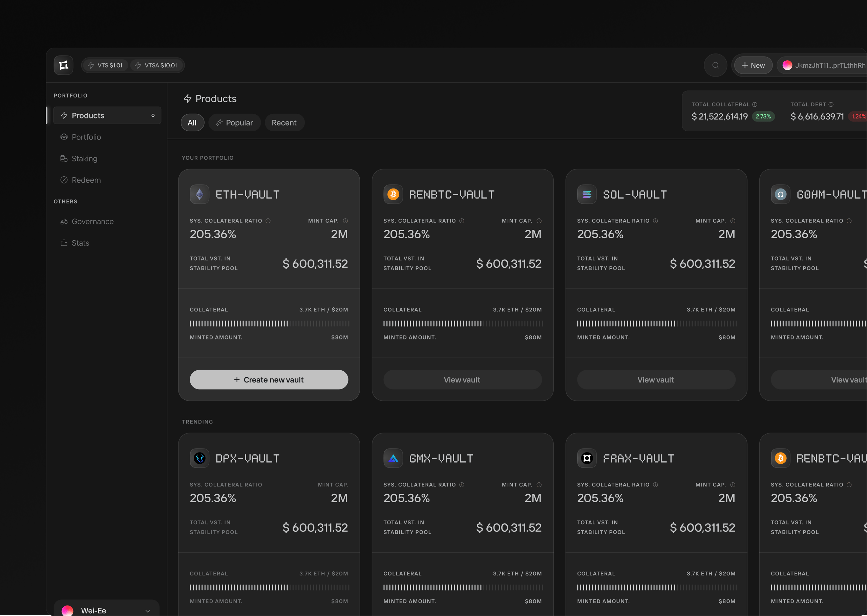Click the SOL-VAULT Solana icon

[587, 194]
